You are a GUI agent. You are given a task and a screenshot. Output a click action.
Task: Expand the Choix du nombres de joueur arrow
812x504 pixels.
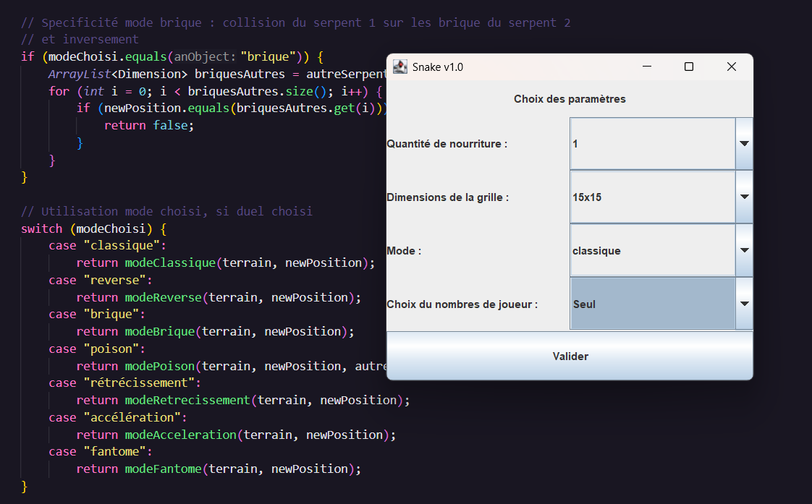744,304
